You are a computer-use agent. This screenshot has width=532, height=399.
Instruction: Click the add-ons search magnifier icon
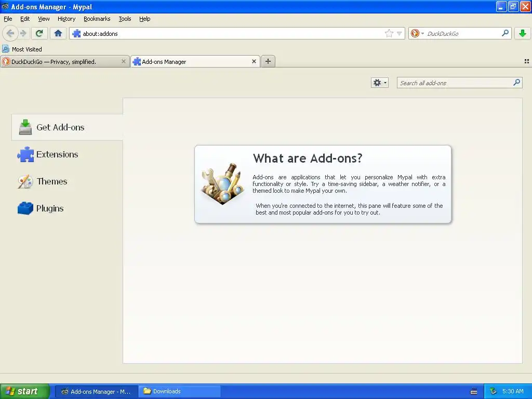[516, 83]
